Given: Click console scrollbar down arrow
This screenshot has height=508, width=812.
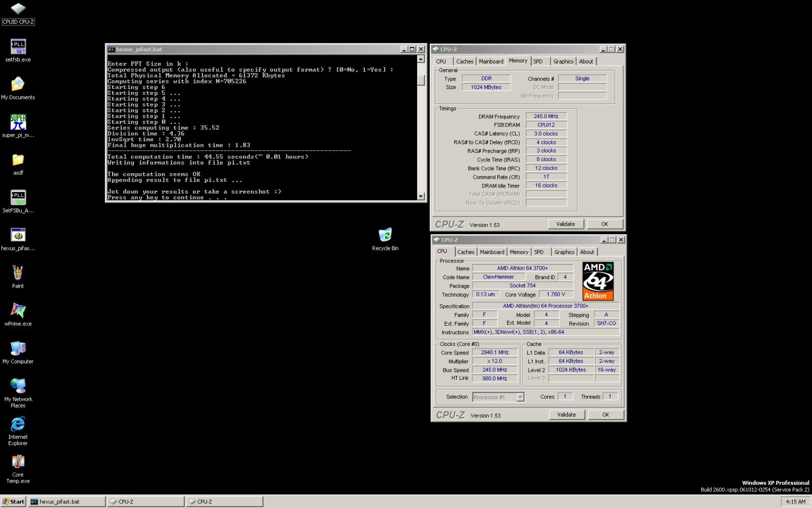Looking at the screenshot, I should (421, 196).
